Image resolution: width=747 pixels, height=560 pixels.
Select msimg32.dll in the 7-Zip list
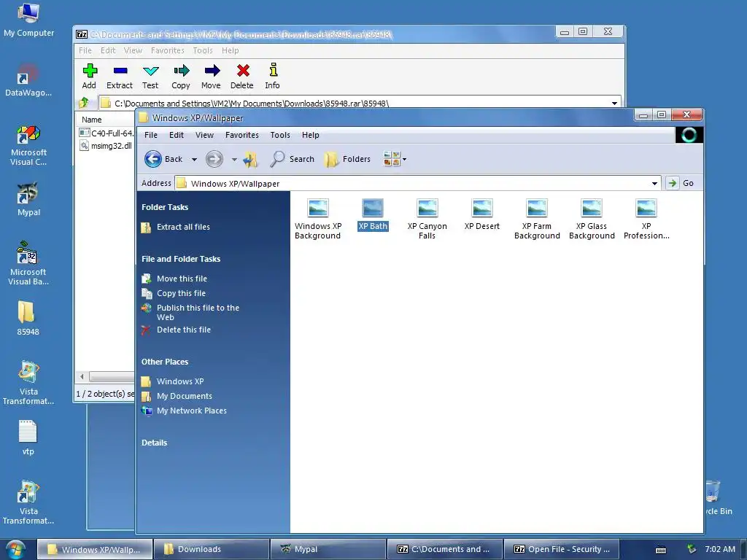pos(106,146)
